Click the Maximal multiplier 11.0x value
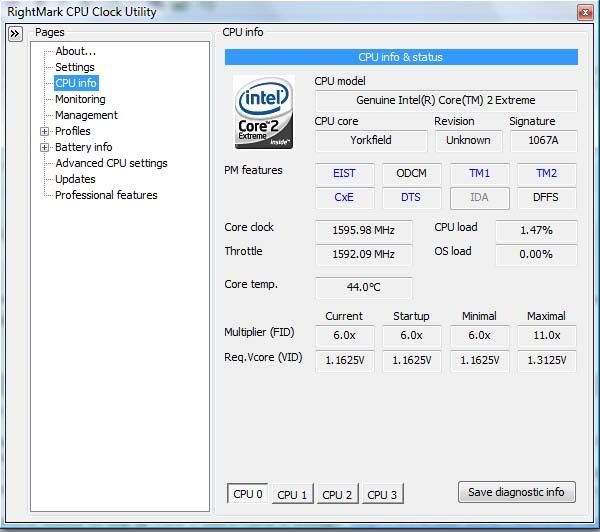The image size is (600, 532). point(546,336)
